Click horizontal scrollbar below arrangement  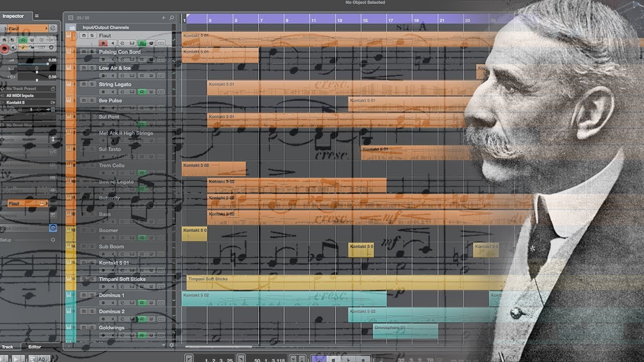click(x=219, y=346)
